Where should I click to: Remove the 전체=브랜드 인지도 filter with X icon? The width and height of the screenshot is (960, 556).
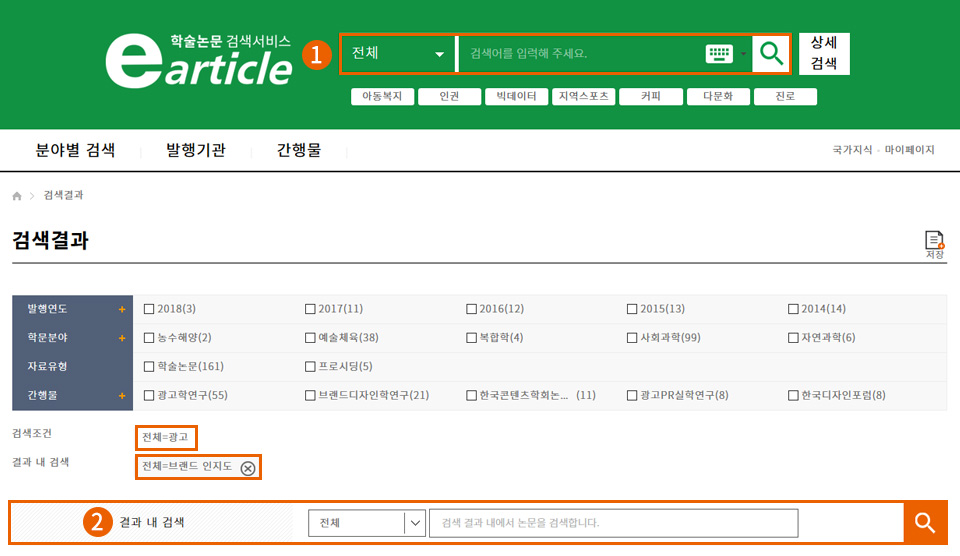247,468
